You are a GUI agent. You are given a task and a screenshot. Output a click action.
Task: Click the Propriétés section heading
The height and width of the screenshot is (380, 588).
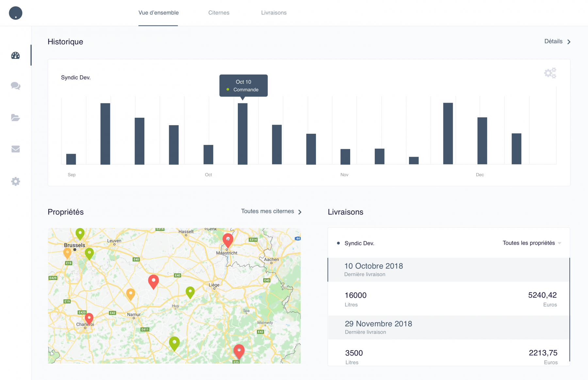(x=66, y=212)
